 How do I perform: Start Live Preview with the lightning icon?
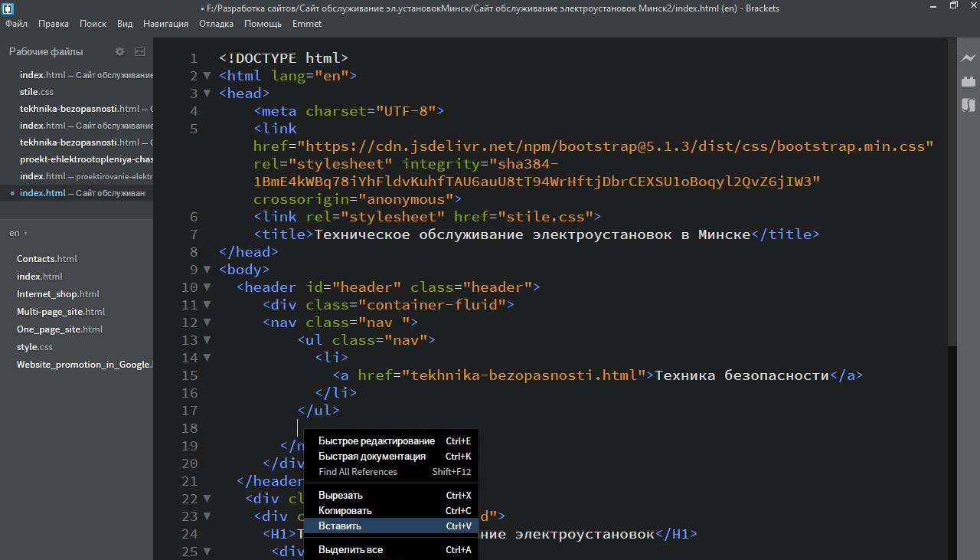point(968,57)
